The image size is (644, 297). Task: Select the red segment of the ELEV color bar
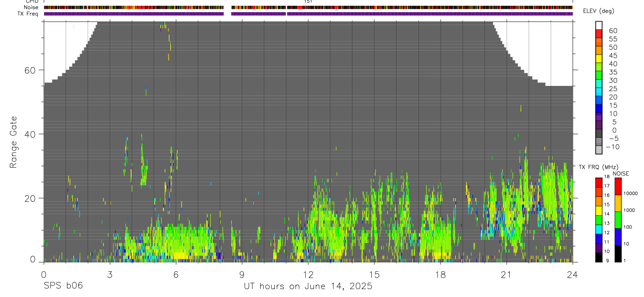point(599,34)
